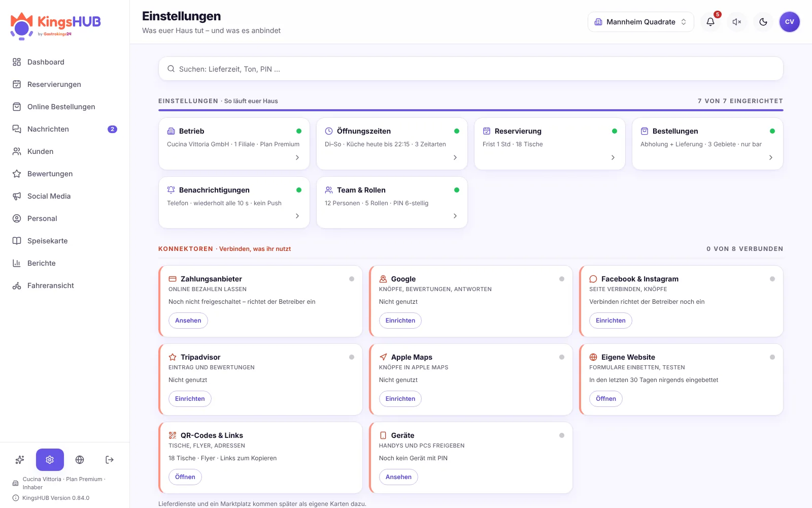
Task: Click the settings gear in sidebar footer
Action: [50, 460]
